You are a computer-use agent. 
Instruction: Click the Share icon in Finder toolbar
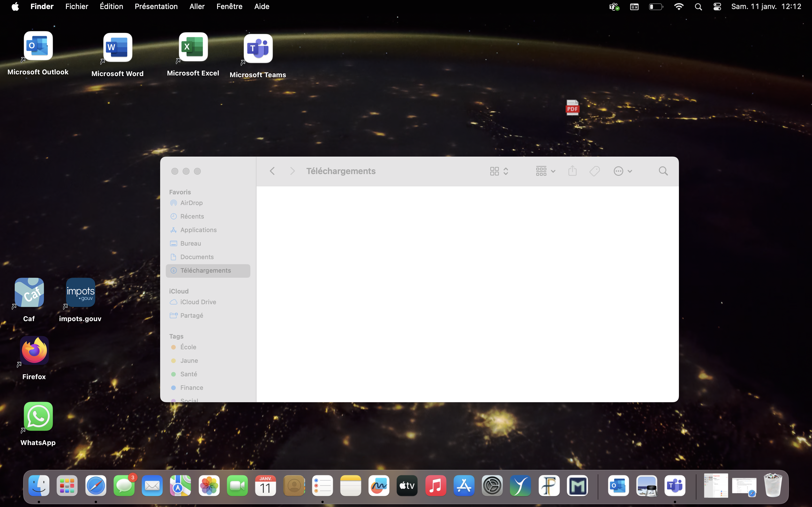point(572,171)
